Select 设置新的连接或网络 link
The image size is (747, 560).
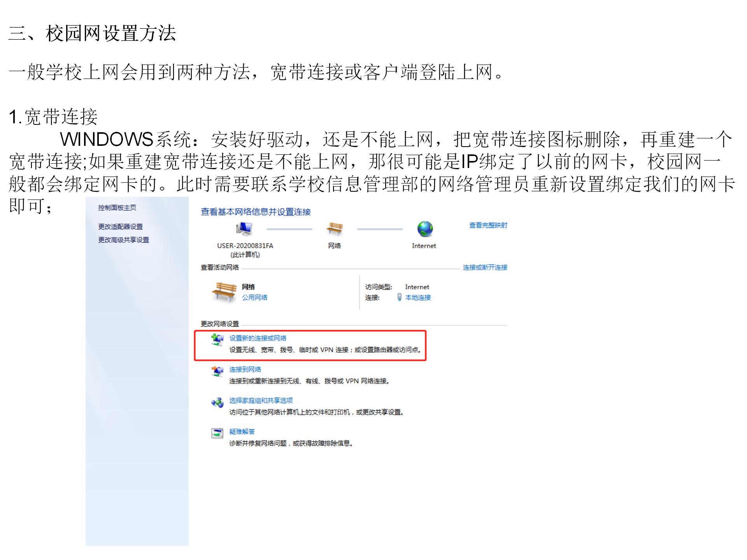tap(258, 338)
